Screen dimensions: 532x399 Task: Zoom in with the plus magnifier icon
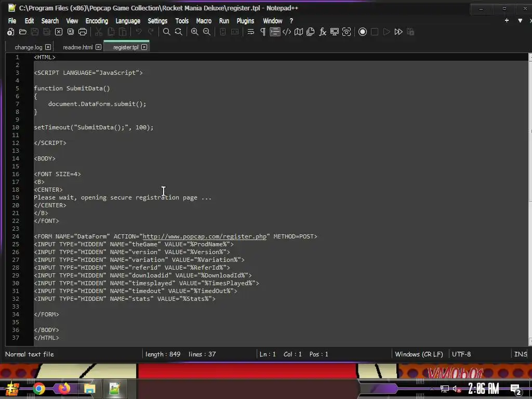[195, 32]
